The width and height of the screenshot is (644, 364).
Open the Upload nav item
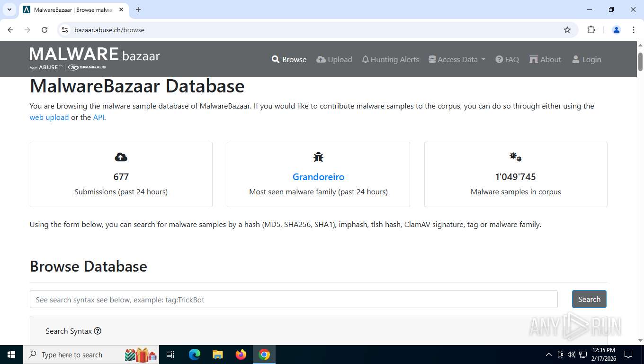(334, 59)
